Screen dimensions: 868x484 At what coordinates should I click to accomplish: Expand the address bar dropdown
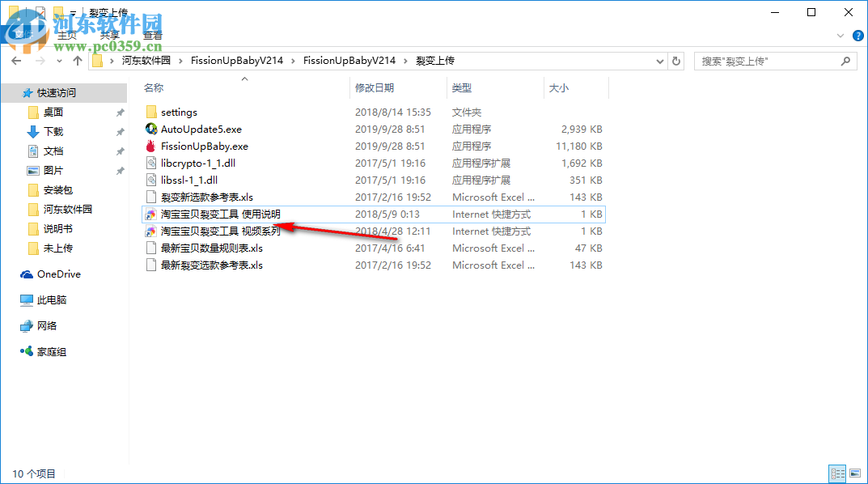point(659,61)
